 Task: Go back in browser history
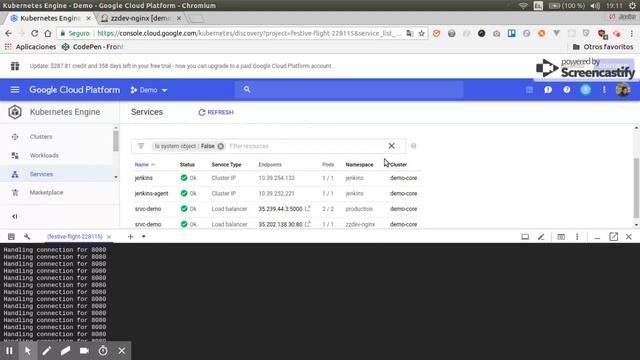click(9, 33)
